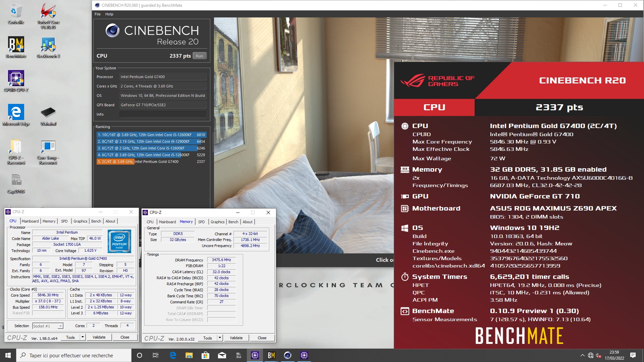
Task: Click the network globe tray icon
Action: [591, 355]
